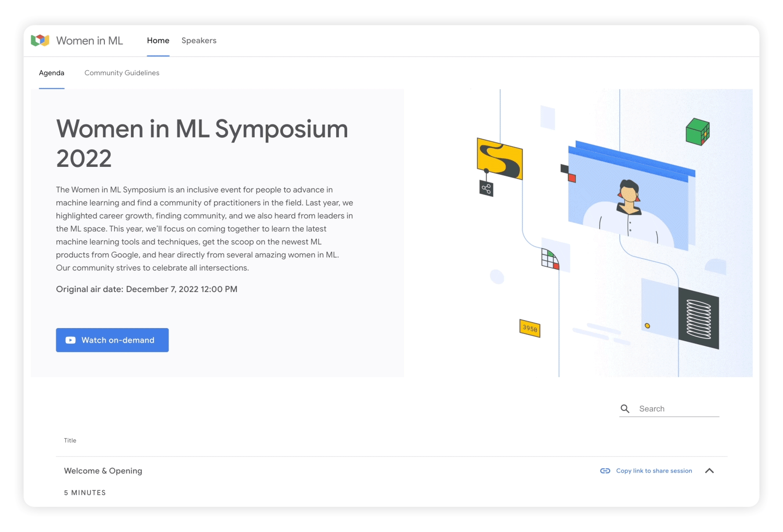Viewport: 783px width, 532px height.
Task: Open the Home tab
Action: (x=158, y=41)
